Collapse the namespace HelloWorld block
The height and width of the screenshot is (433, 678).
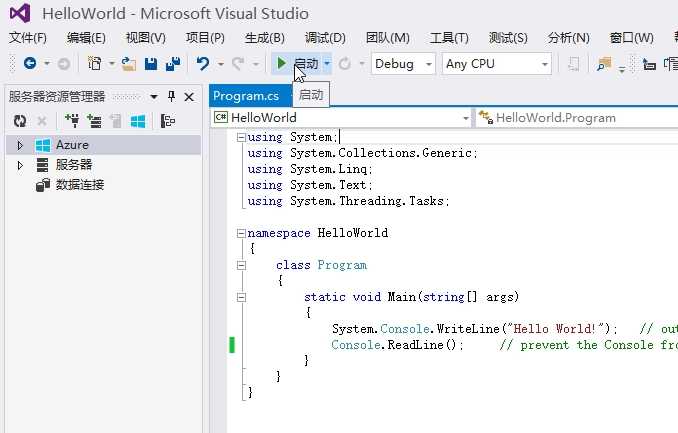(x=241, y=234)
